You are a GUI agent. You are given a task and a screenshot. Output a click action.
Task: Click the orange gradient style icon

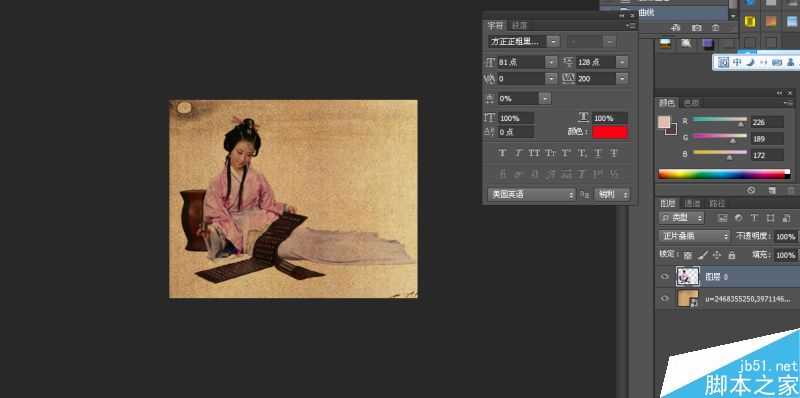[x=771, y=21]
